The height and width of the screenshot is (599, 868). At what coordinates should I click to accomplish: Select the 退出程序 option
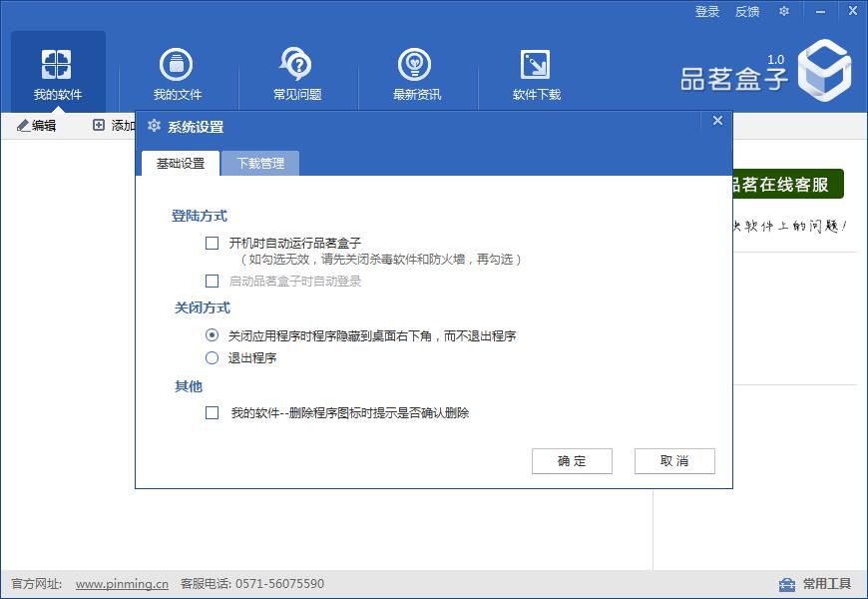tap(210, 359)
